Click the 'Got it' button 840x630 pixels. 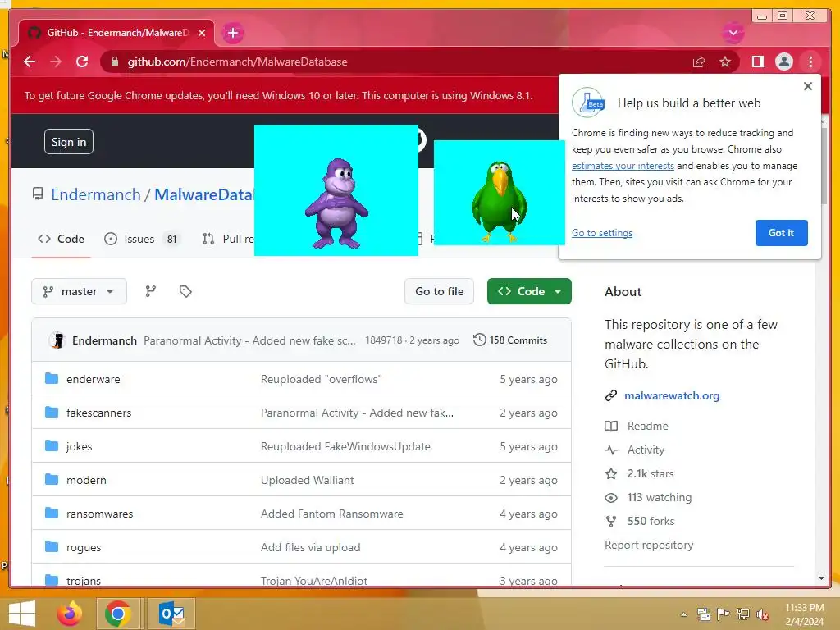click(781, 233)
